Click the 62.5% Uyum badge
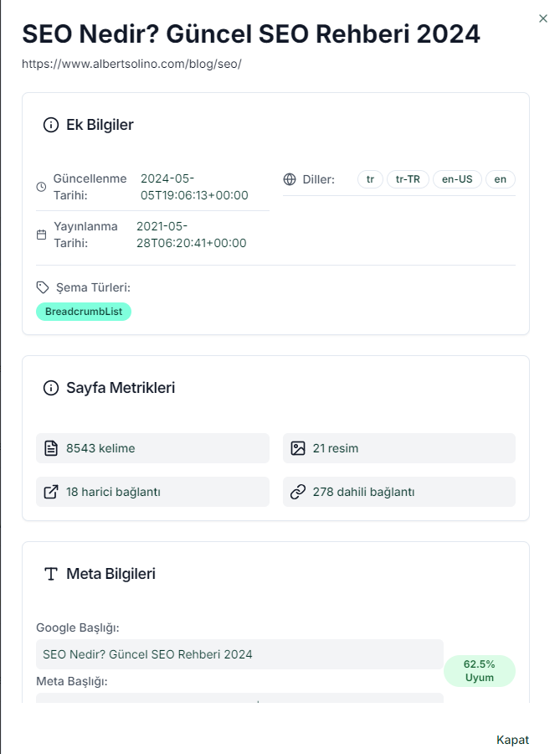This screenshot has width=560, height=754. click(x=479, y=670)
